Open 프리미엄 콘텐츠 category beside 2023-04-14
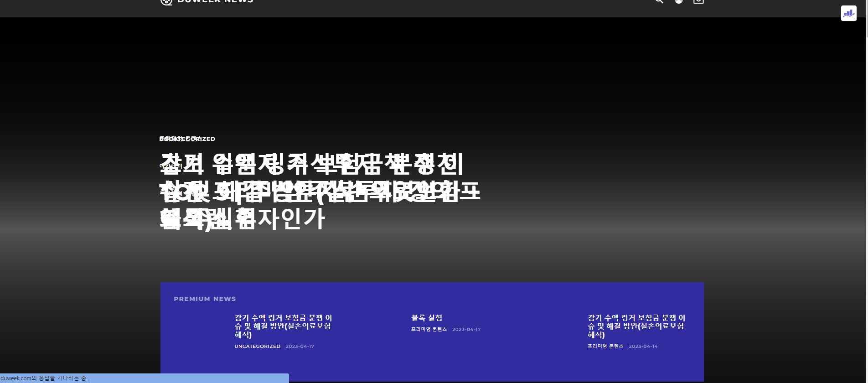This screenshot has height=383, width=868. (605, 346)
